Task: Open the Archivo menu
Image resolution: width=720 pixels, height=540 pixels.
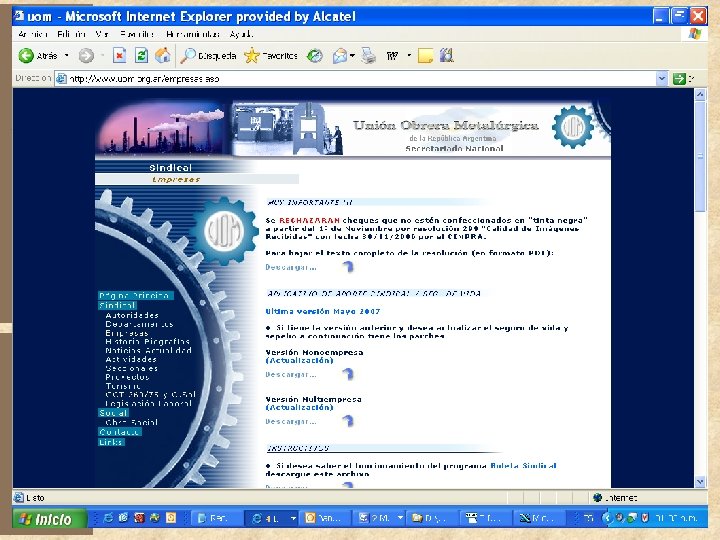Action: point(33,34)
